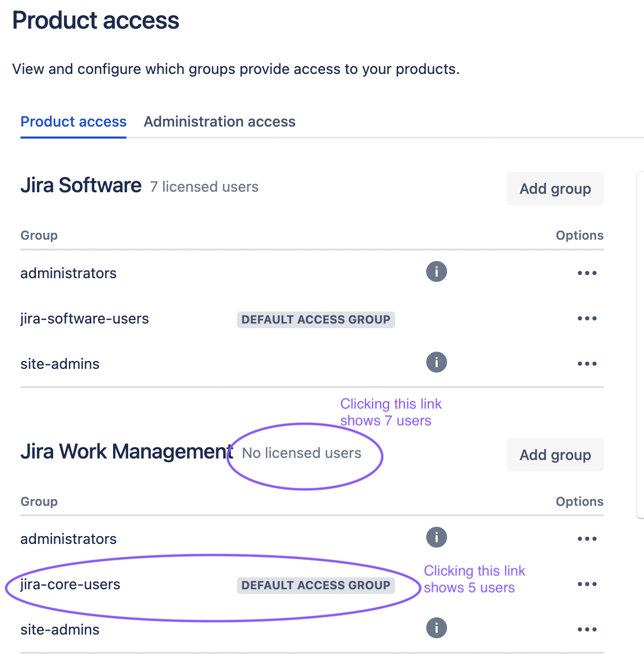Click the info icon next to administrators in Jira Work Management
The image size is (644, 657).
(x=437, y=537)
